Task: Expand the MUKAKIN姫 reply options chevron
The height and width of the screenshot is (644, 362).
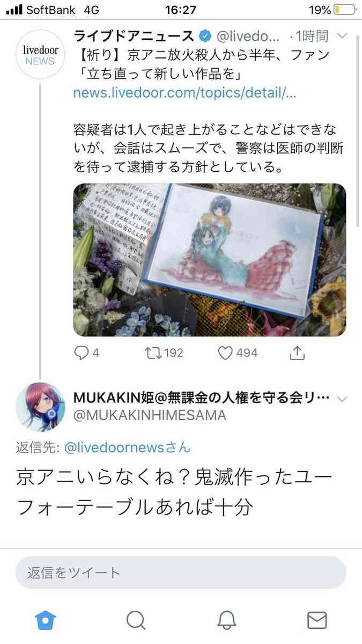Action: point(342,399)
